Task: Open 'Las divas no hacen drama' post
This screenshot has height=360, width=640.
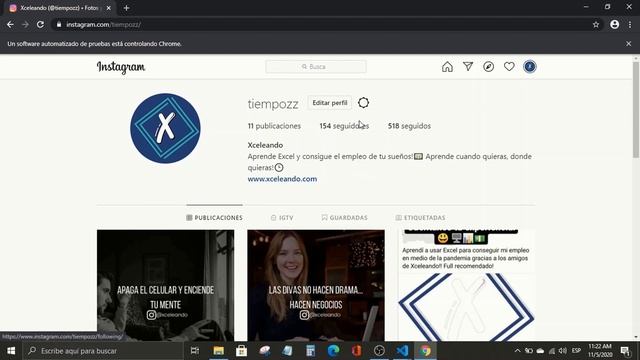Action: coord(316,285)
